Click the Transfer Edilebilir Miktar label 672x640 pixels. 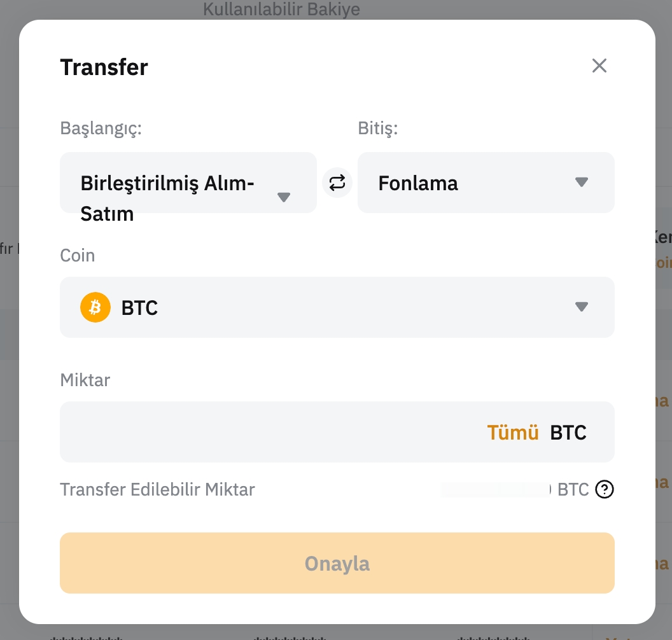[157, 490]
